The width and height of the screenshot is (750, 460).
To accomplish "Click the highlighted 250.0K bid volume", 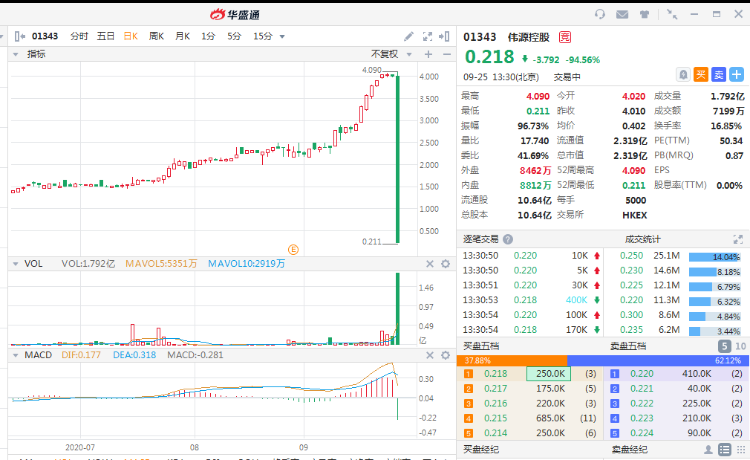I will coord(551,373).
